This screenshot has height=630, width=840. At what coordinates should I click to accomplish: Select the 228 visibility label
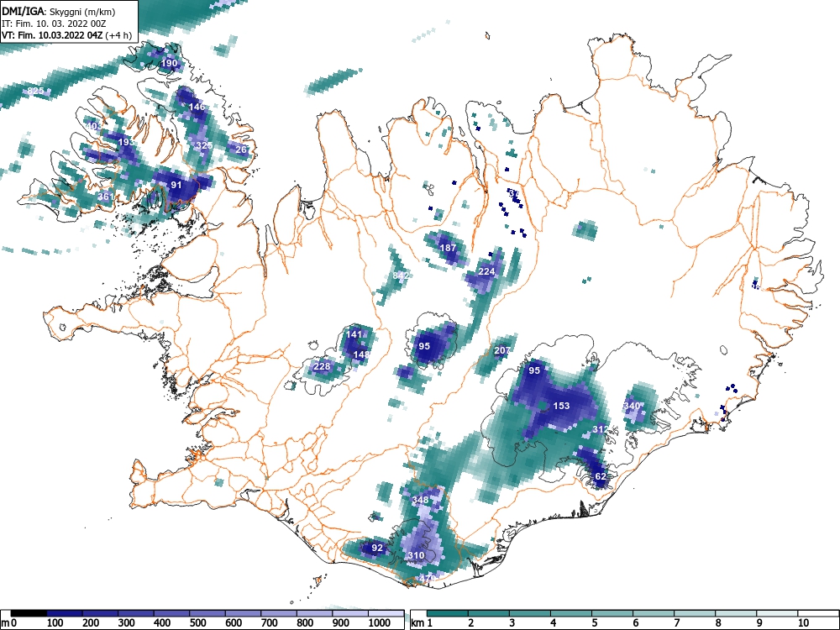(322, 366)
